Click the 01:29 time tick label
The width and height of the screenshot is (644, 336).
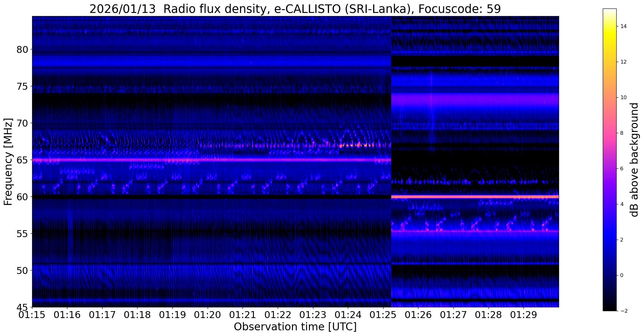tap(524, 315)
